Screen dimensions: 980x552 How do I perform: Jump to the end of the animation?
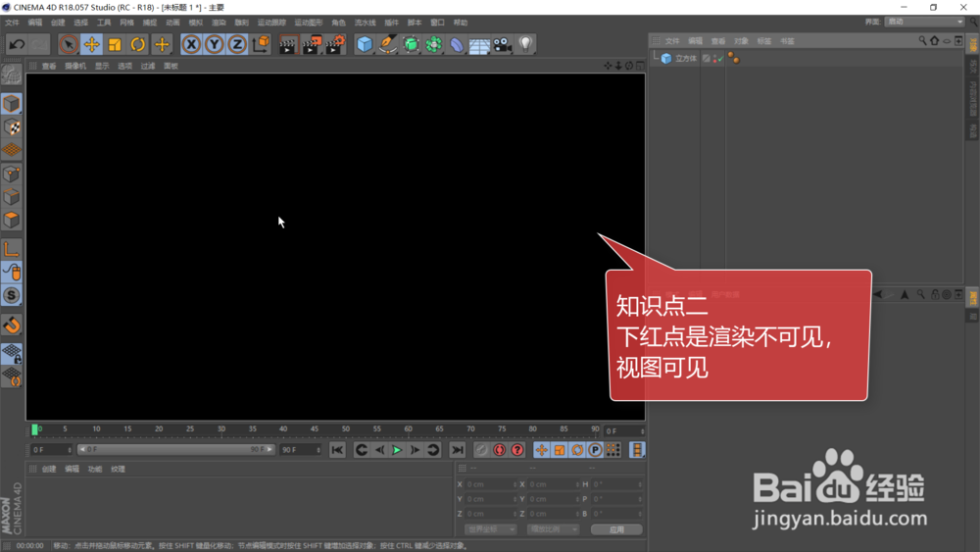click(x=458, y=450)
